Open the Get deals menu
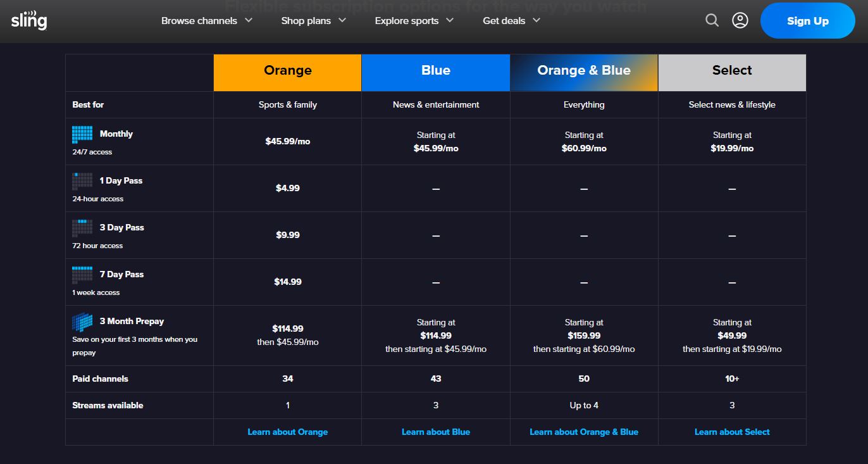868x464 pixels. [x=512, y=20]
